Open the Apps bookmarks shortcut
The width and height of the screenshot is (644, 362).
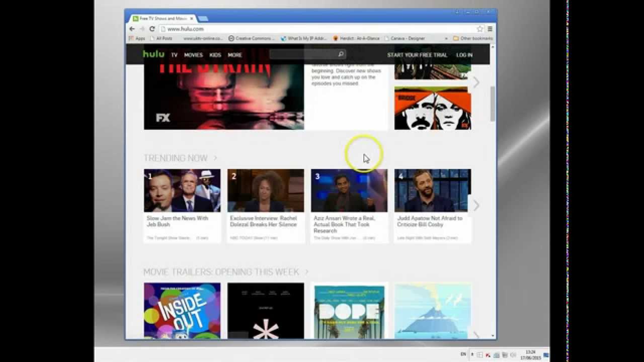pos(137,38)
